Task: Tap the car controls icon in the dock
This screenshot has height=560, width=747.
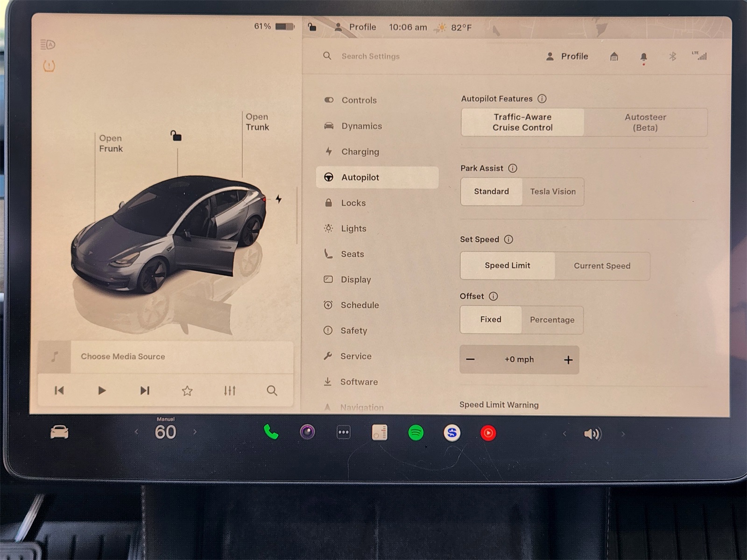Action: (59, 432)
